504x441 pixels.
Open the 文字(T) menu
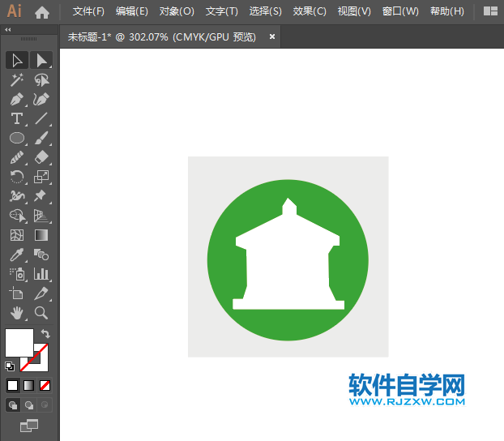tap(222, 11)
